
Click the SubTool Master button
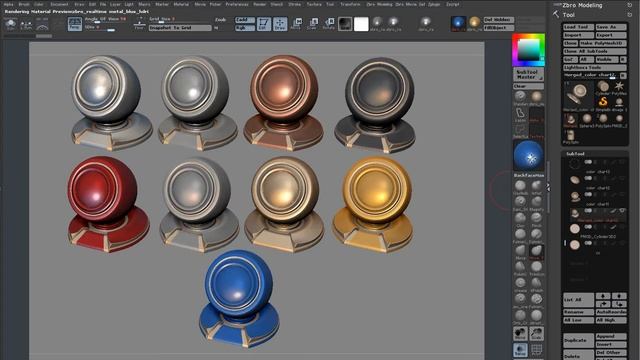(529, 74)
